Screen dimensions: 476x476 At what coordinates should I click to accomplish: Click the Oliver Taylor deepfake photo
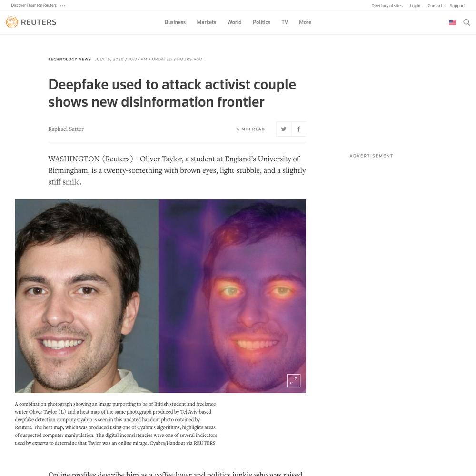coord(160,296)
